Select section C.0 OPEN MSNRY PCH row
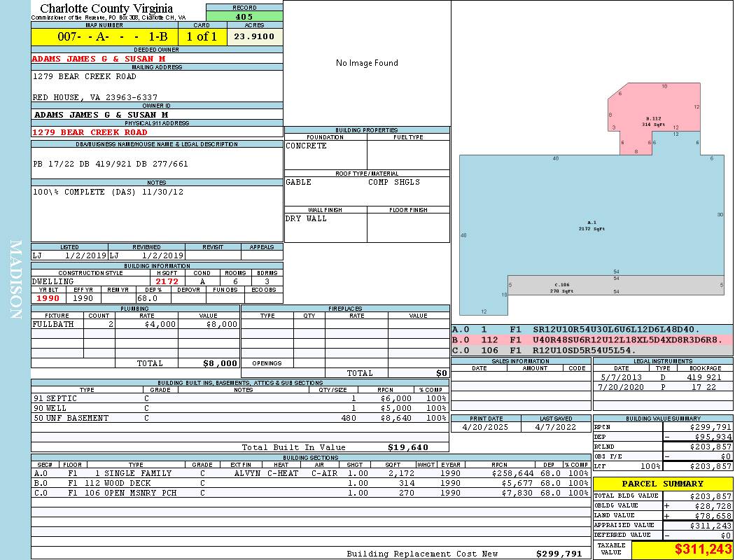Image resolution: width=735 pixels, height=560 pixels. [x=311, y=493]
